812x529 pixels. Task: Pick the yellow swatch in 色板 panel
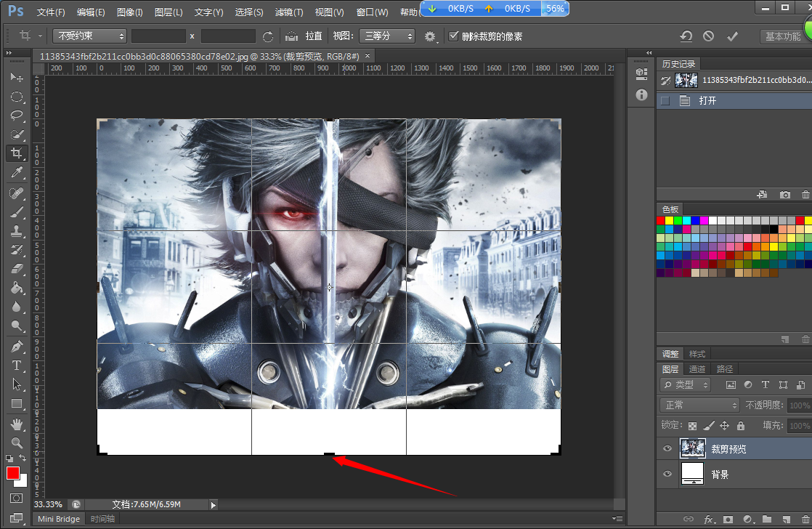[x=669, y=221]
